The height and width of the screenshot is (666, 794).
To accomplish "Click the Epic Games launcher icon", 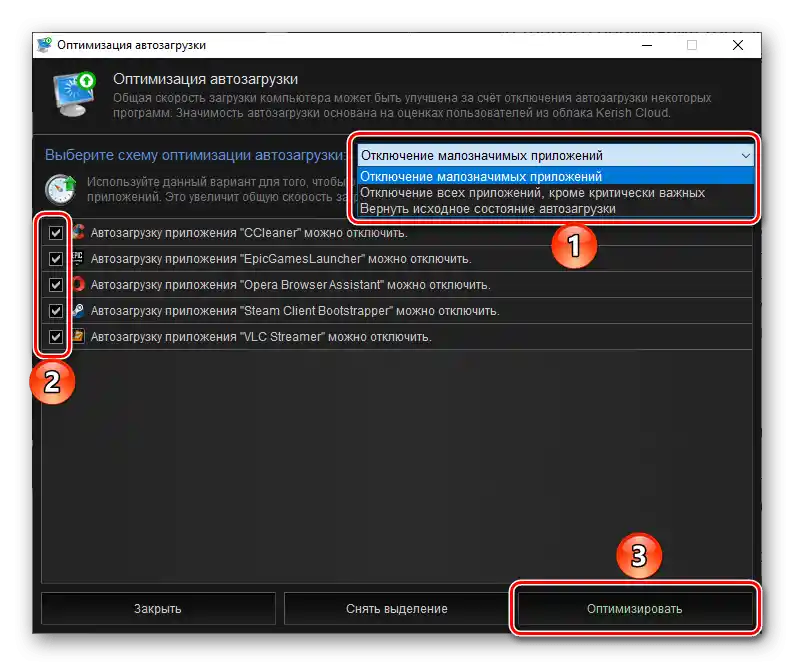I will tap(78, 258).
